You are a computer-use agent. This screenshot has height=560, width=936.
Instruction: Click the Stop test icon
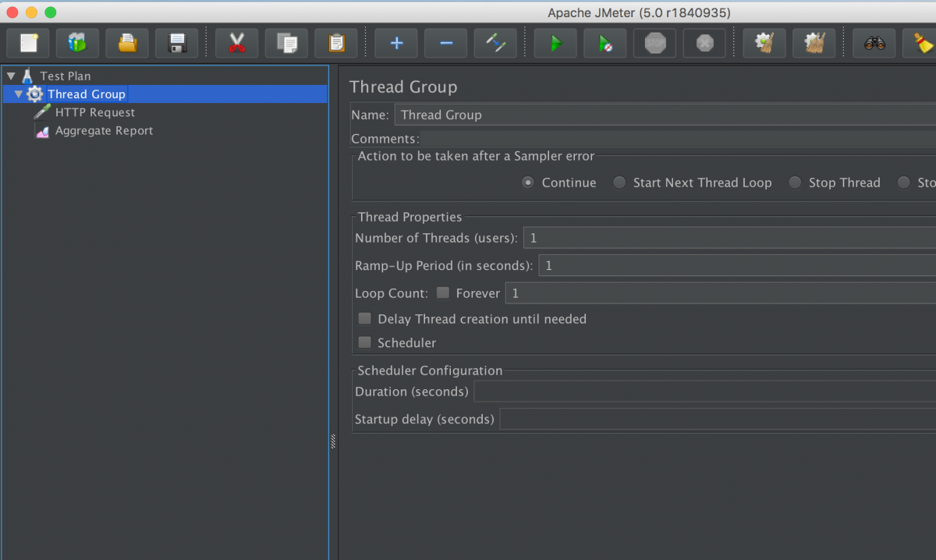(655, 43)
